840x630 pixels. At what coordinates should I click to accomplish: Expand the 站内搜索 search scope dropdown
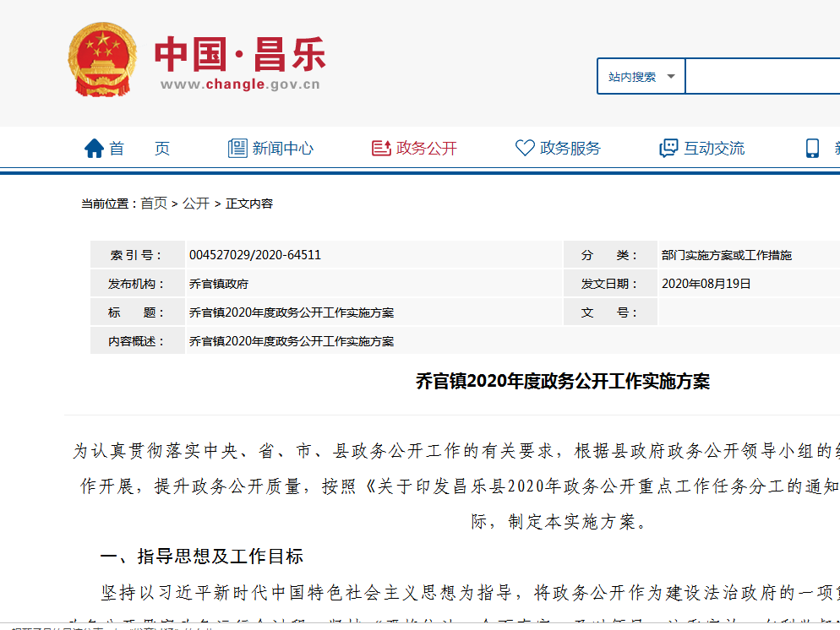pyautogui.click(x=641, y=77)
